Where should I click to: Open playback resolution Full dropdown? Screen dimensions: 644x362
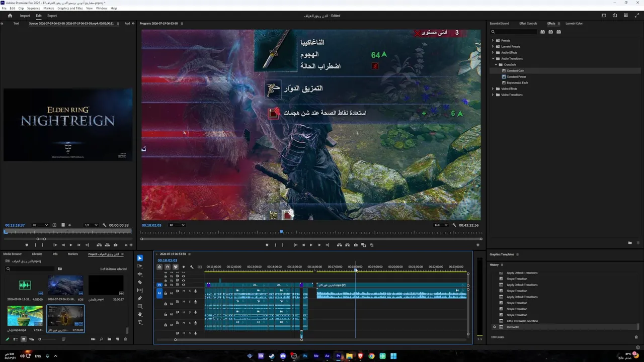(x=441, y=225)
